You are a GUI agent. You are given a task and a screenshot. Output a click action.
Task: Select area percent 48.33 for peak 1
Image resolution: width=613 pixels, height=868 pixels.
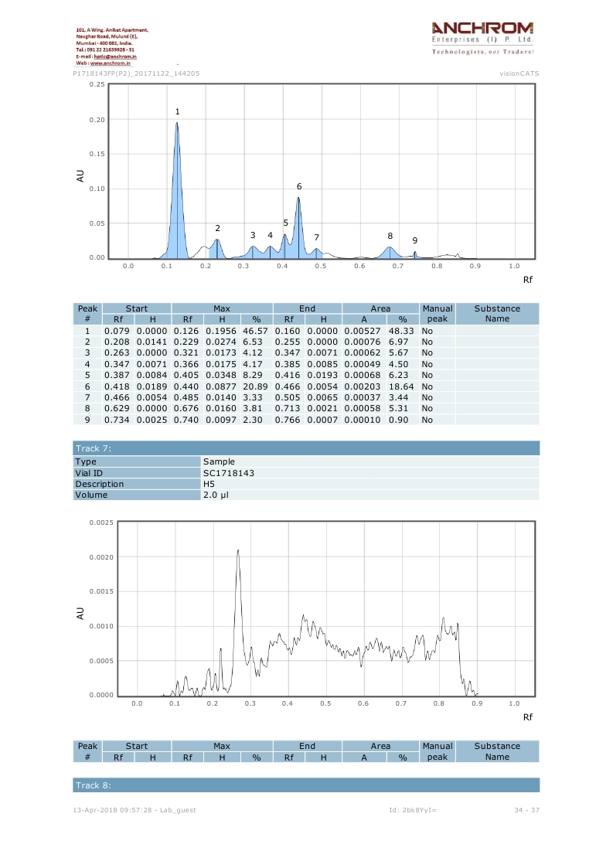pyautogui.click(x=402, y=331)
